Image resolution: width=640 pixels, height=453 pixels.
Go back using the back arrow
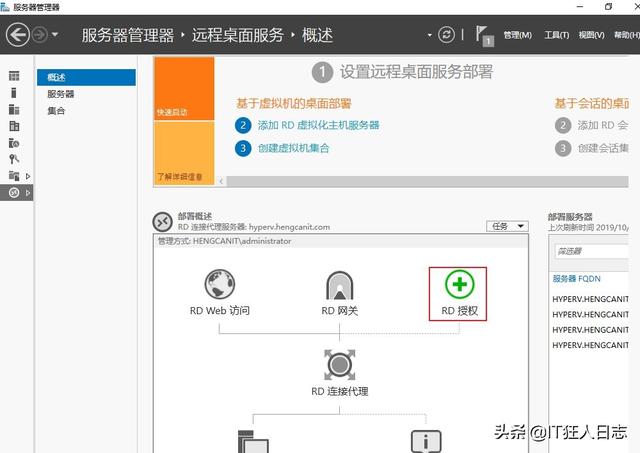[x=17, y=35]
